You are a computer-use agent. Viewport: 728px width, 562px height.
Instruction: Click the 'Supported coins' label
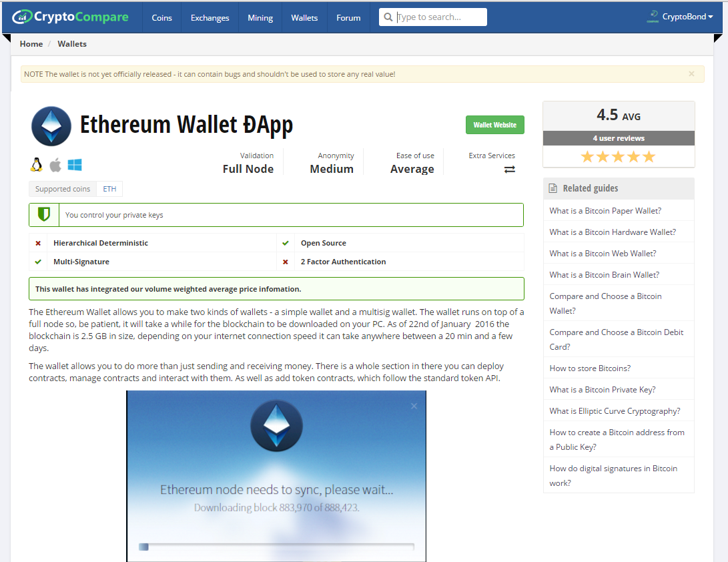click(63, 189)
